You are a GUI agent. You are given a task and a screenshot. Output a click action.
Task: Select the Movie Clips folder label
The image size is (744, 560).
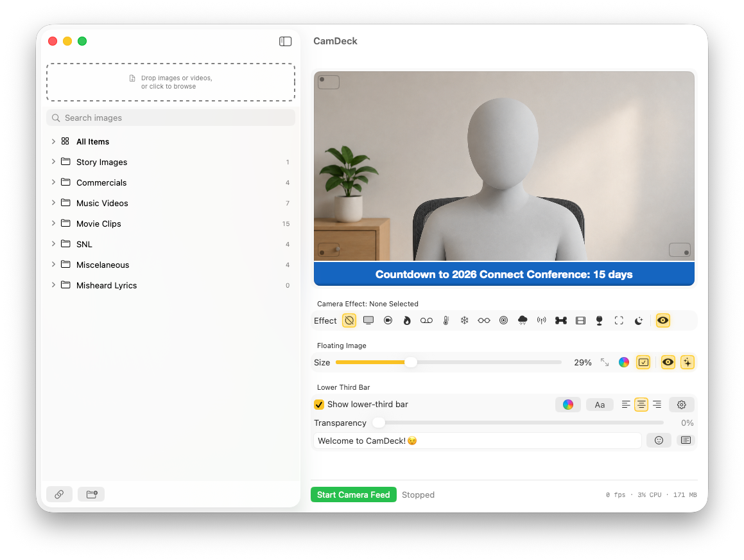coord(99,223)
